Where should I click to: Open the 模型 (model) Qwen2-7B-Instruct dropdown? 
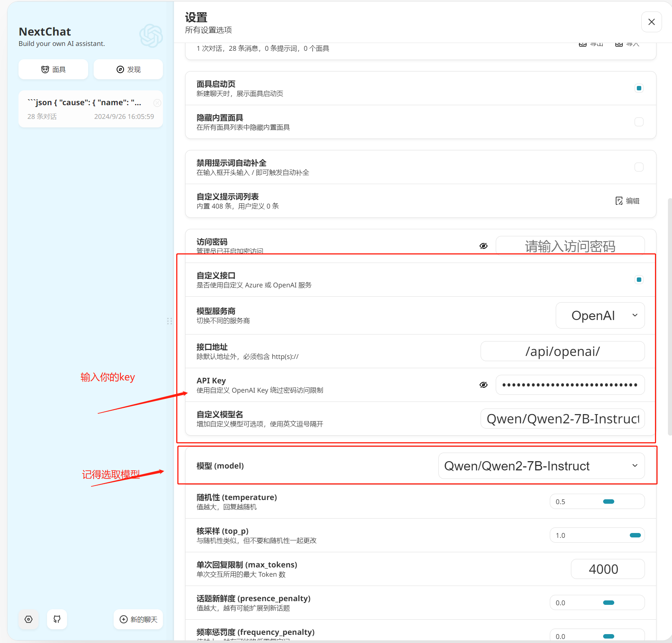[x=542, y=466]
